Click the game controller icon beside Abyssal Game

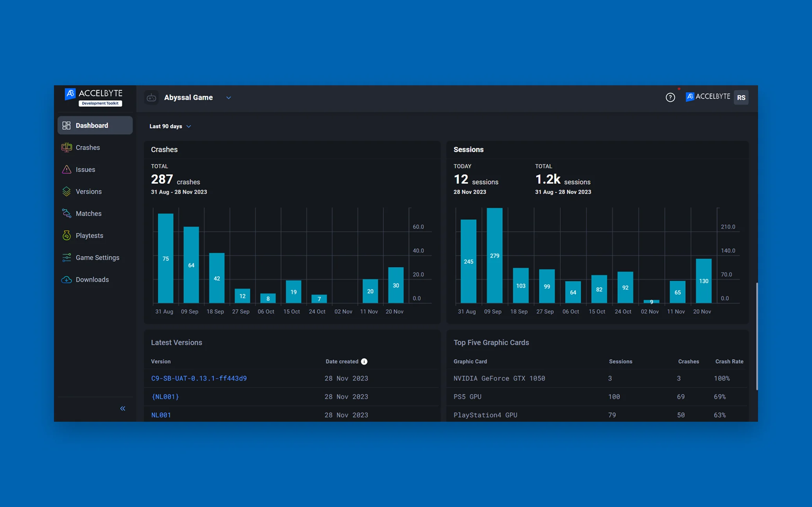(x=151, y=98)
